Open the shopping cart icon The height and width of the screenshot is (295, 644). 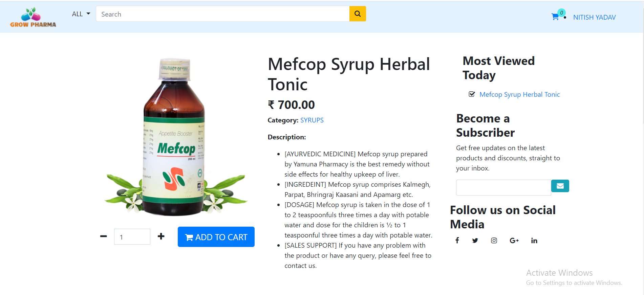click(x=555, y=17)
